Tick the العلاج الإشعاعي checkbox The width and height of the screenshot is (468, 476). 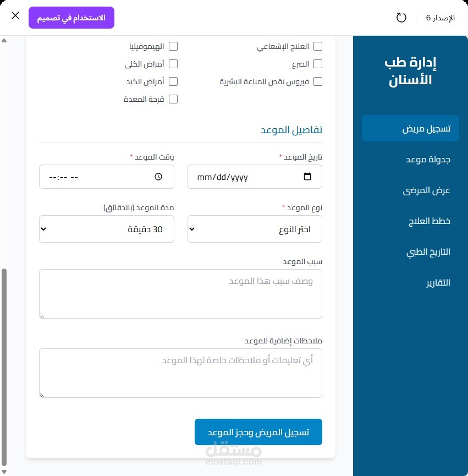(x=318, y=46)
